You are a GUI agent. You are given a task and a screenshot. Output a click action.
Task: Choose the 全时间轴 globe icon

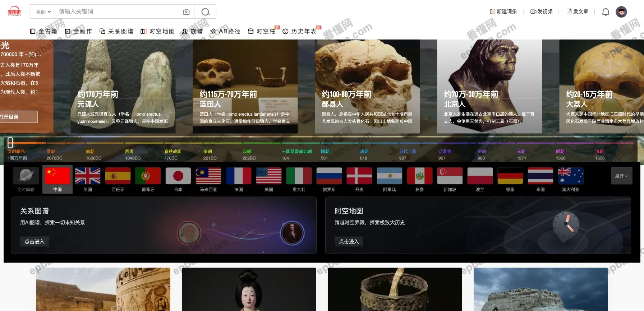[26, 176]
